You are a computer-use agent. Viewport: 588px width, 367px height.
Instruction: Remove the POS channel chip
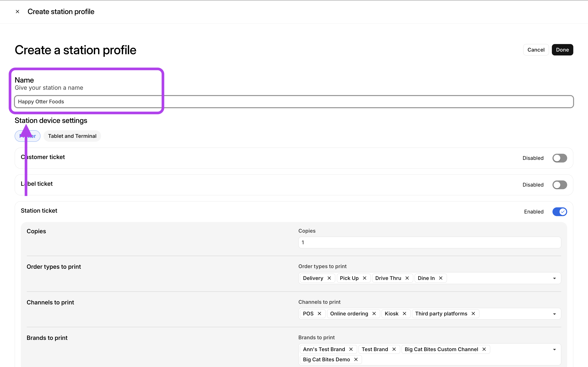(320, 313)
